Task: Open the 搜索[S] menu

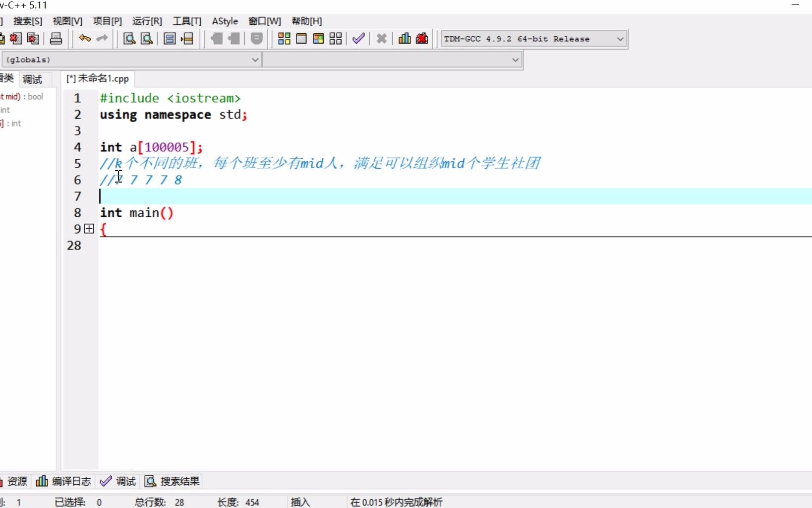Action: click(28, 21)
